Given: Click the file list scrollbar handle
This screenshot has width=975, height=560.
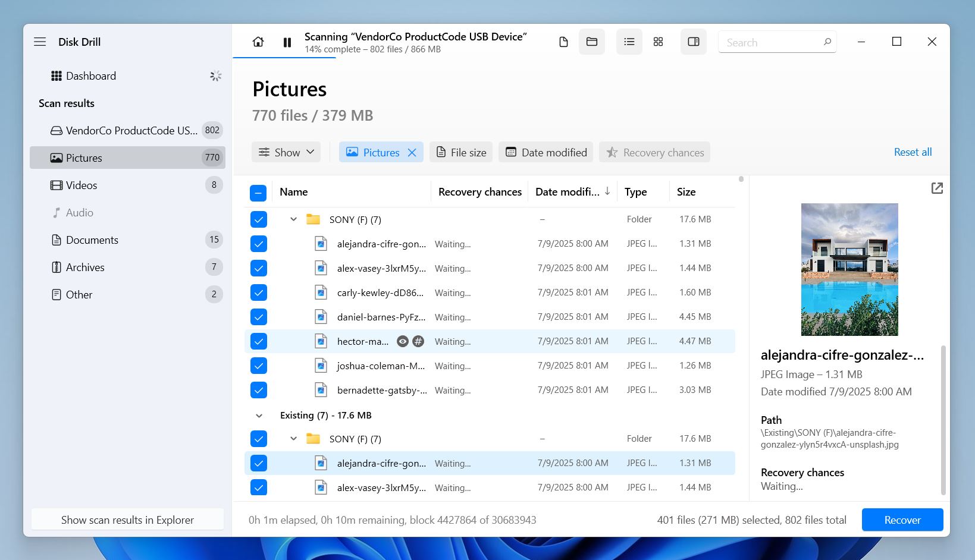Looking at the screenshot, I should [741, 179].
